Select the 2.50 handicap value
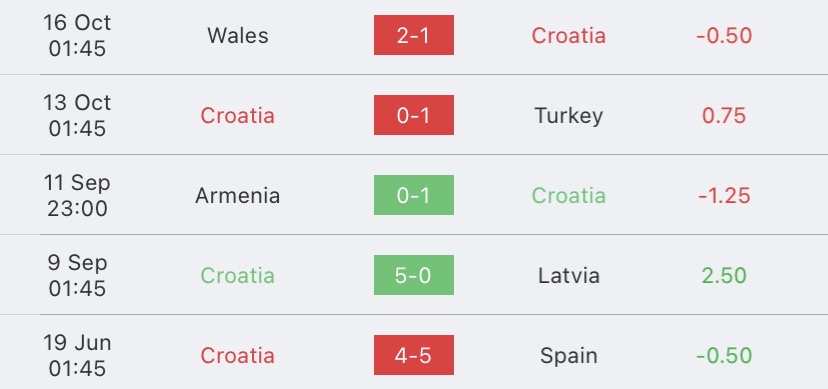Screen dimensions: 828x389 724,276
